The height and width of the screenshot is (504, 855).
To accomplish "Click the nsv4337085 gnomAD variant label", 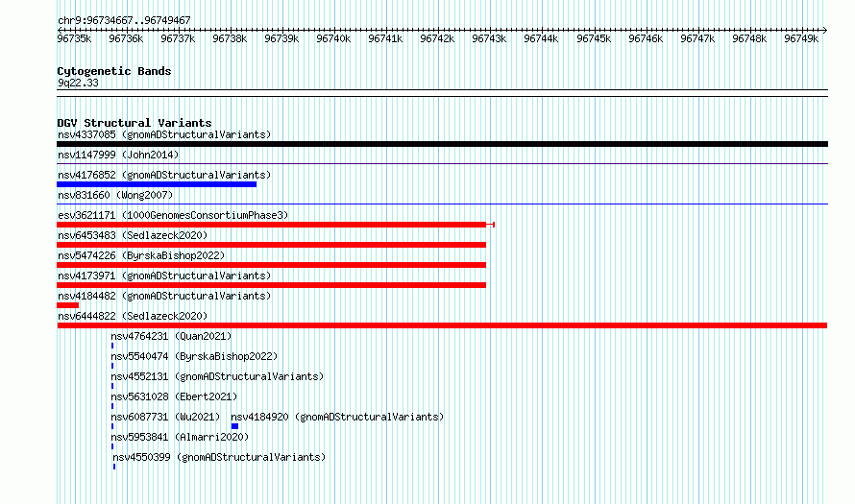I will click(164, 134).
